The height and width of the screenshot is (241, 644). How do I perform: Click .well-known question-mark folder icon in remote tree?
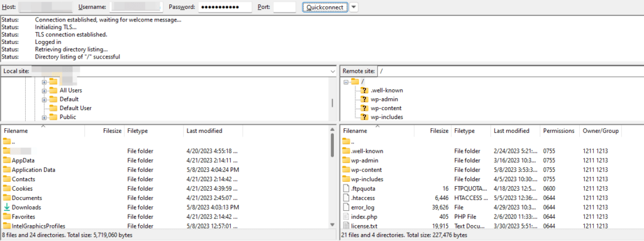(364, 91)
